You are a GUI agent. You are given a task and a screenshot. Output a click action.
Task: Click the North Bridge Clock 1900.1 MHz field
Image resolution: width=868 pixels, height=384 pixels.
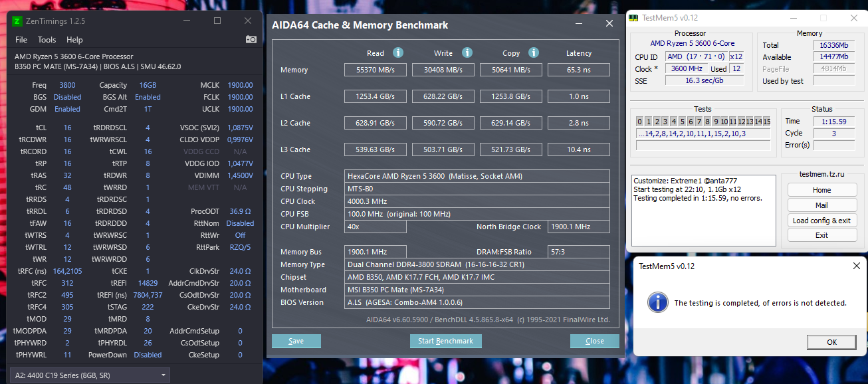coord(578,227)
